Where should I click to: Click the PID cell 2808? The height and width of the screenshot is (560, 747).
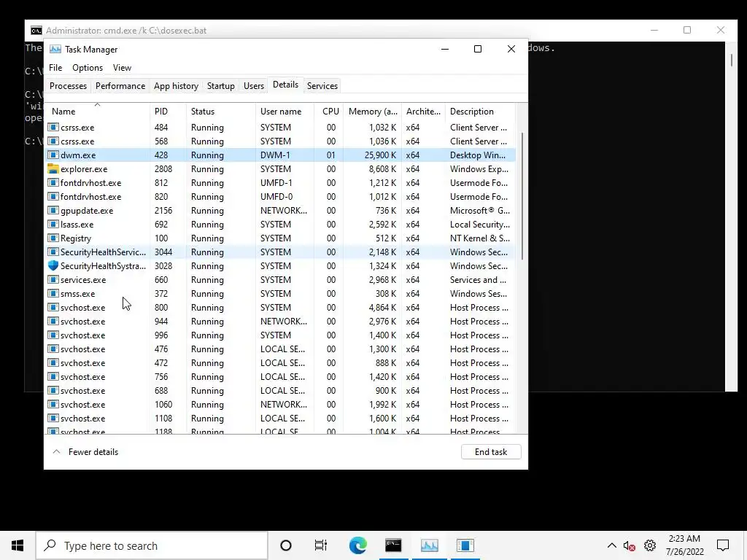point(163,168)
